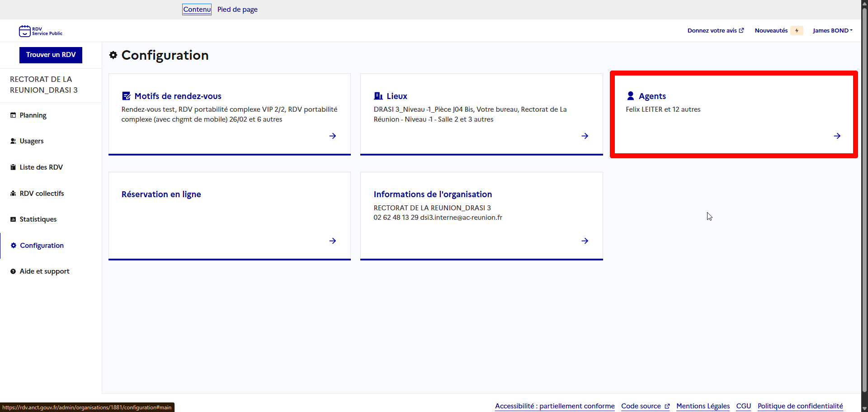Click the arrow on the Agents card
868x412 pixels.
[837, 136]
